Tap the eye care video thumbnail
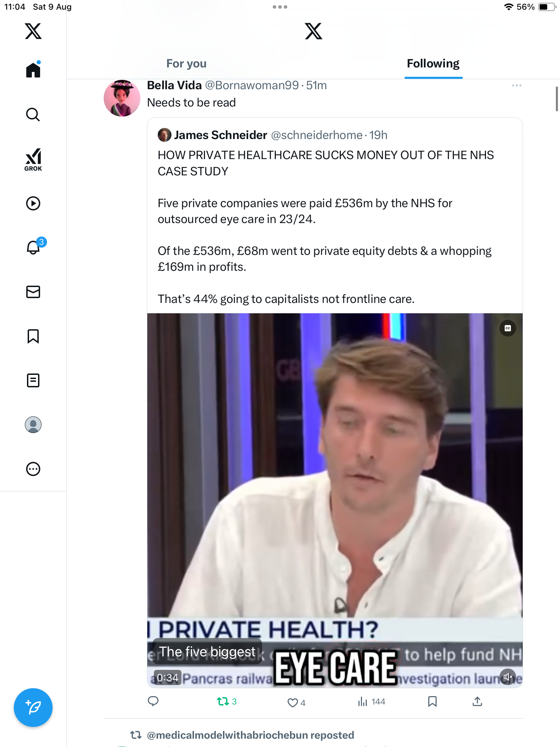560x747 pixels. point(335,484)
